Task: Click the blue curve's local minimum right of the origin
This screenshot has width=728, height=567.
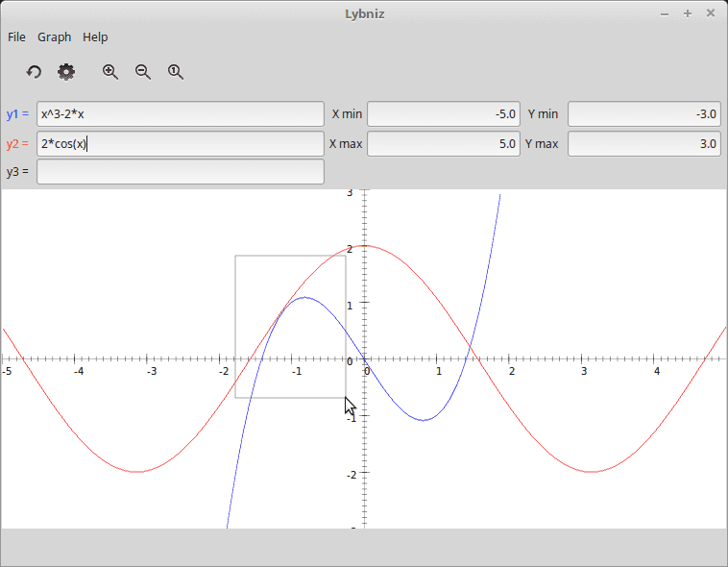Action: pos(424,420)
